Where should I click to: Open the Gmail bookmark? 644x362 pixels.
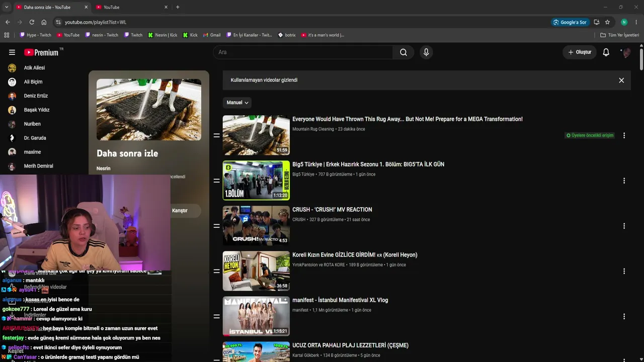click(x=212, y=35)
